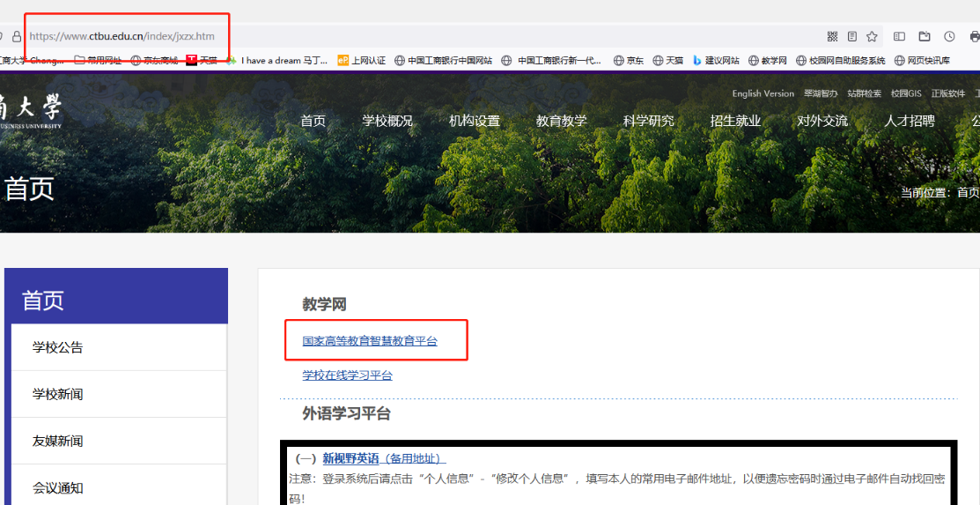Viewport: 980px width, 505px height.
Task: Open the 机构设置 navigation menu
Action: 474,121
